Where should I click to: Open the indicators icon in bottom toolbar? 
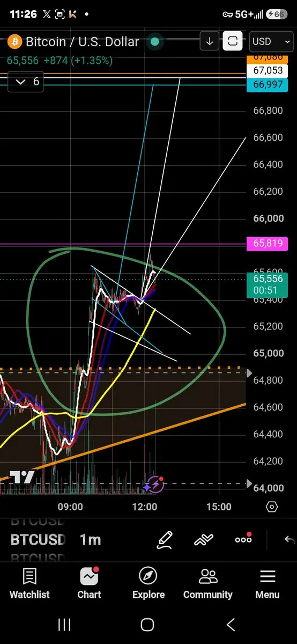(x=204, y=540)
